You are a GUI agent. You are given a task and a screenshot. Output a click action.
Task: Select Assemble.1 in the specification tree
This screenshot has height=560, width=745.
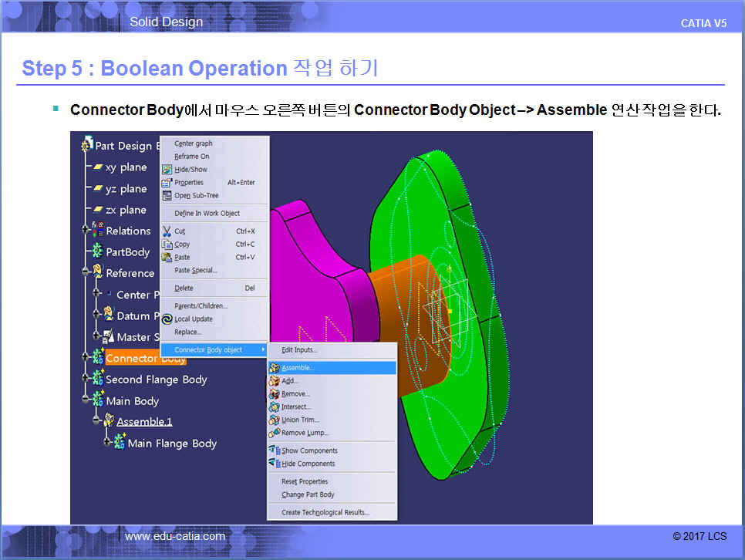[144, 421]
